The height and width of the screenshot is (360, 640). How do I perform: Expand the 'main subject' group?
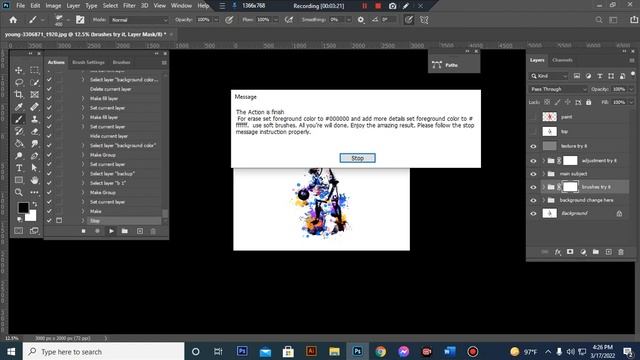(544, 174)
